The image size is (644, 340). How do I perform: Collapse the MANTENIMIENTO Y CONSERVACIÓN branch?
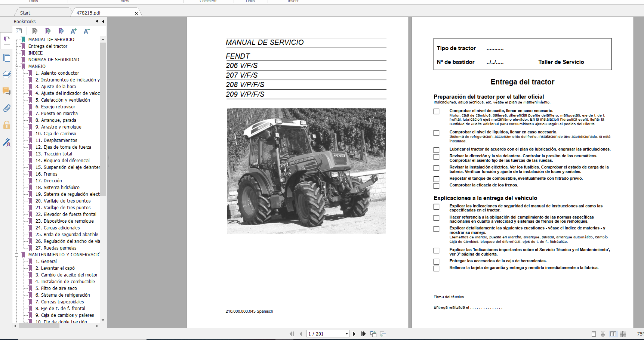click(16, 255)
